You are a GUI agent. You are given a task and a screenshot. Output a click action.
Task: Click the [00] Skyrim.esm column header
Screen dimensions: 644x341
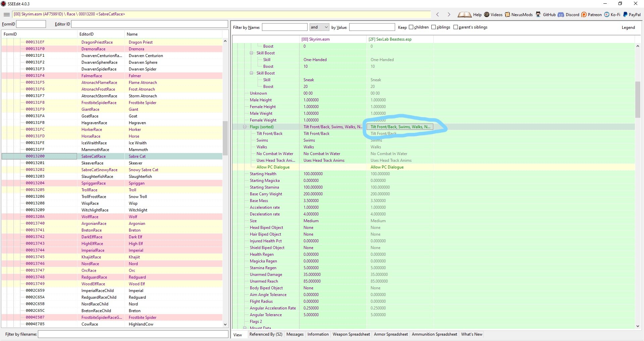[333, 39]
